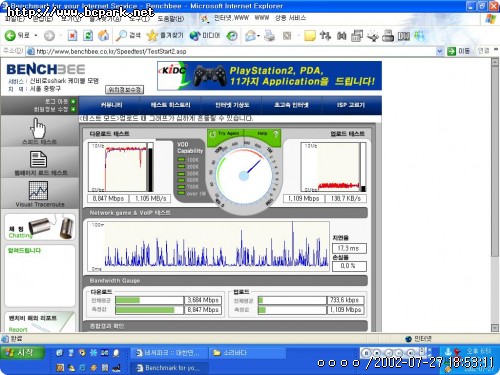
Task: Click the IE Stop toolbar icon
Action: tap(72, 35)
